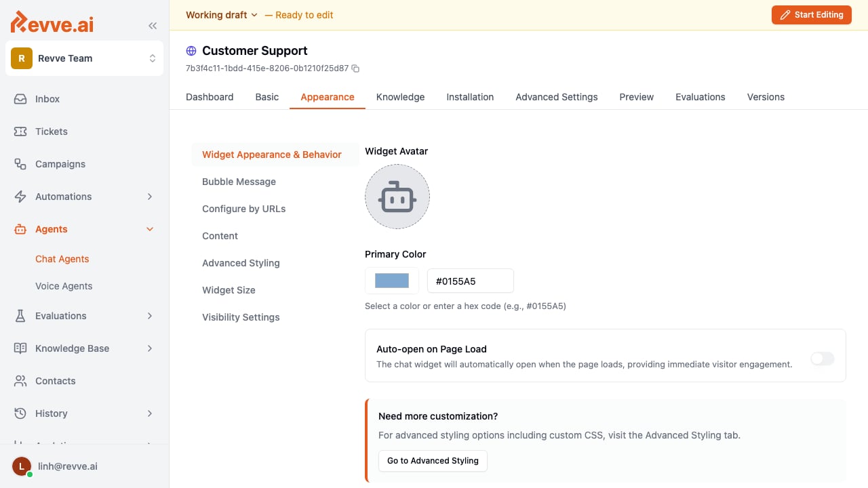Click the robot Widget Avatar image
The height and width of the screenshot is (488, 868).
(x=397, y=197)
